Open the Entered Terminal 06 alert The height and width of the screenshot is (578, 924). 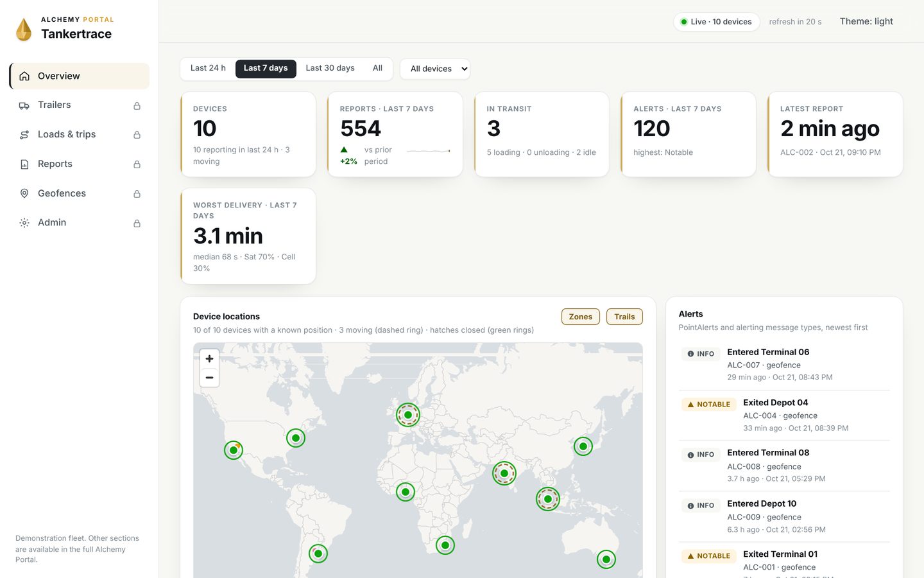pos(784,365)
